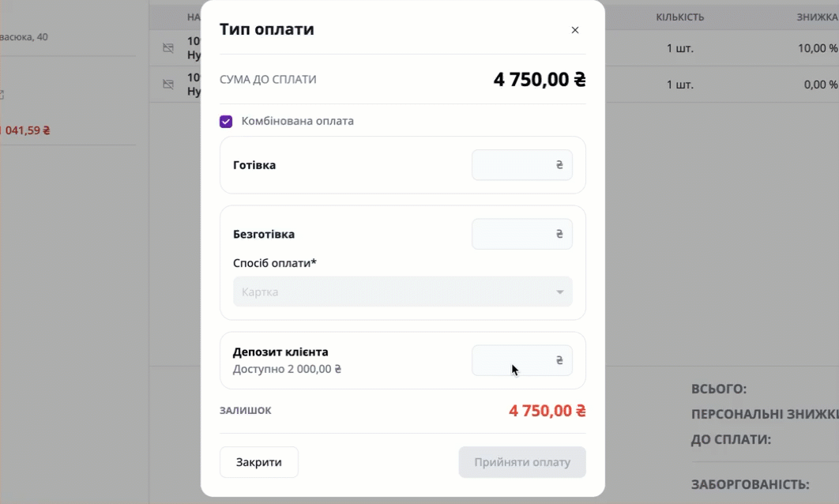Click the Доступно 2 000,00 deposit text
The height and width of the screenshot is (504, 839).
[x=287, y=369]
